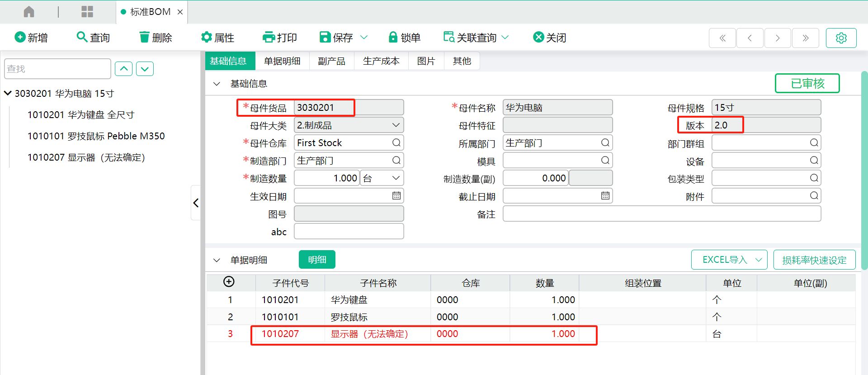
Task: Click the 制造数量 field
Action: [327, 178]
